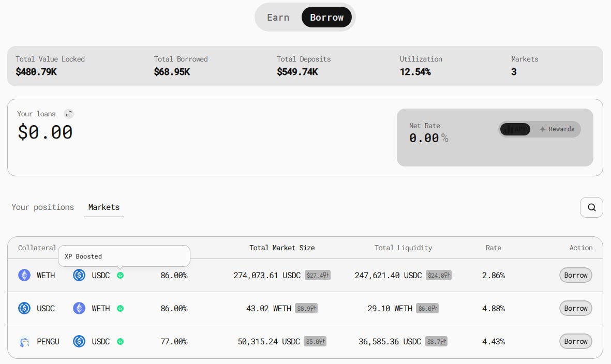Click the expand icon next to Your loans
The width and height of the screenshot is (611, 364).
(x=68, y=114)
